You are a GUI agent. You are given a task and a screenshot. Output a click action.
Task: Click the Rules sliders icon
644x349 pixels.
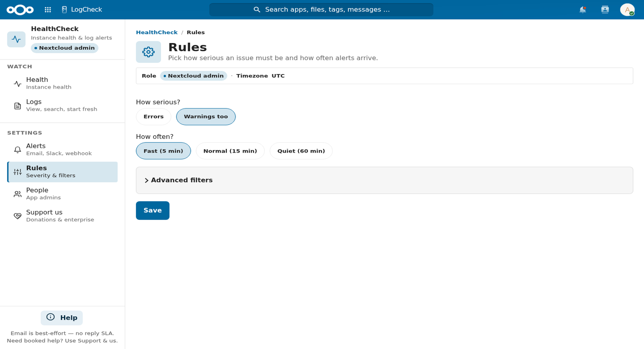pos(18,172)
